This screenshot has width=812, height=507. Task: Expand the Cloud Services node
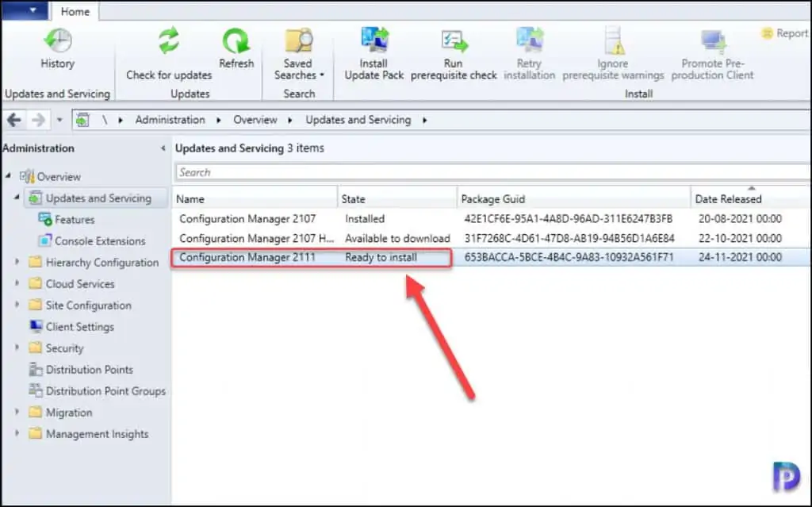click(x=17, y=283)
